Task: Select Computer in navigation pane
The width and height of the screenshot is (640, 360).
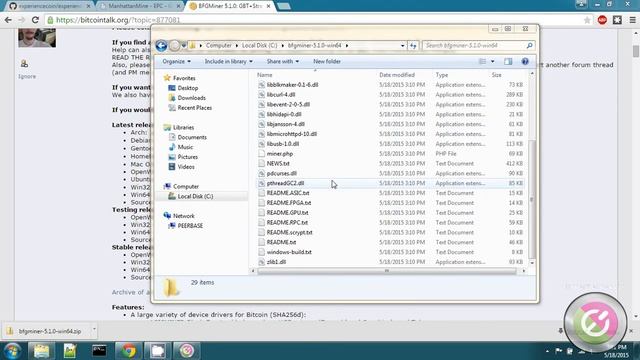Action: click(x=186, y=186)
